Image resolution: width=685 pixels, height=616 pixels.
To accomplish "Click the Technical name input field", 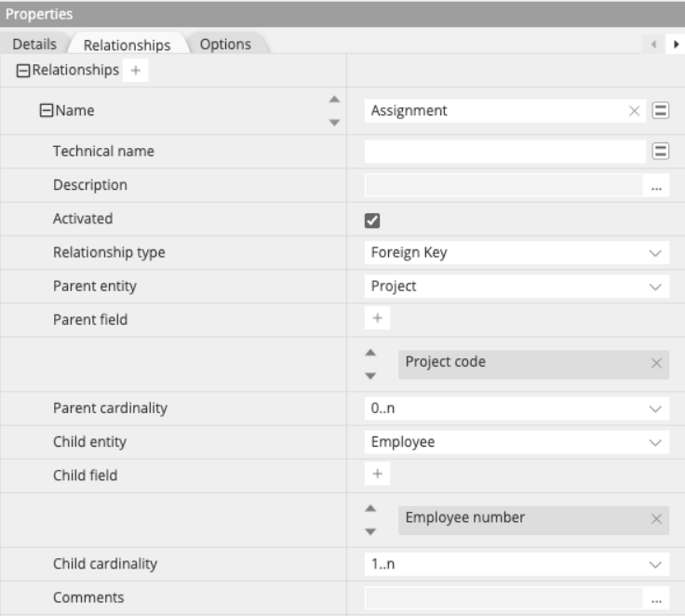I will (504, 151).
